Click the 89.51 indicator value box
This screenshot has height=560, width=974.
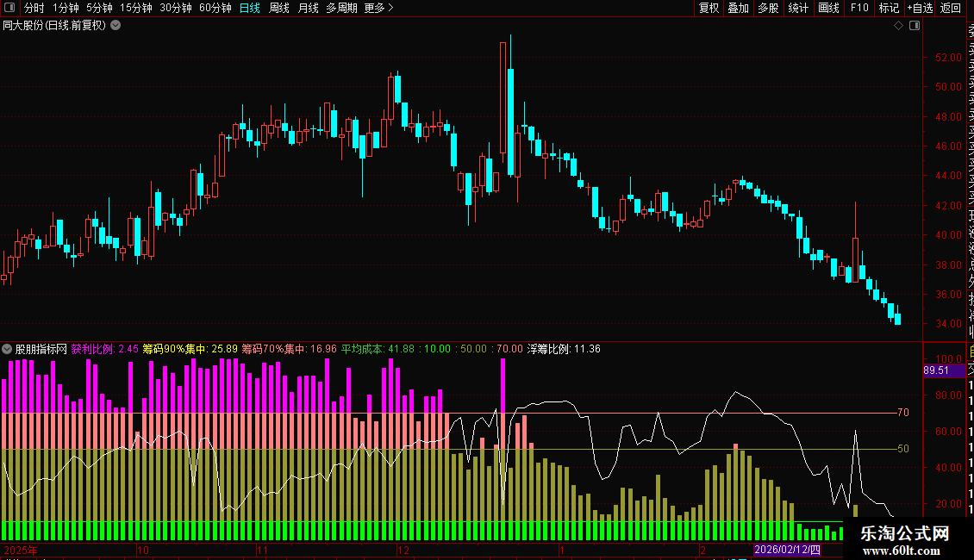944,370
